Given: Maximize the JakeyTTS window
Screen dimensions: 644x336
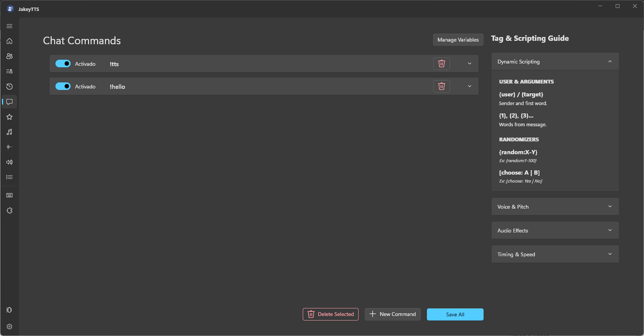Looking at the screenshot, I should pyautogui.click(x=618, y=6).
